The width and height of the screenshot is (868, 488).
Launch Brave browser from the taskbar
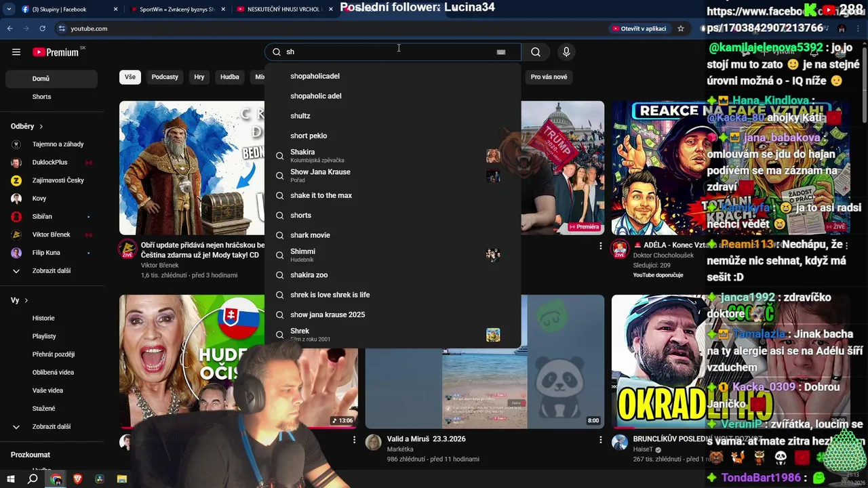pos(77,479)
